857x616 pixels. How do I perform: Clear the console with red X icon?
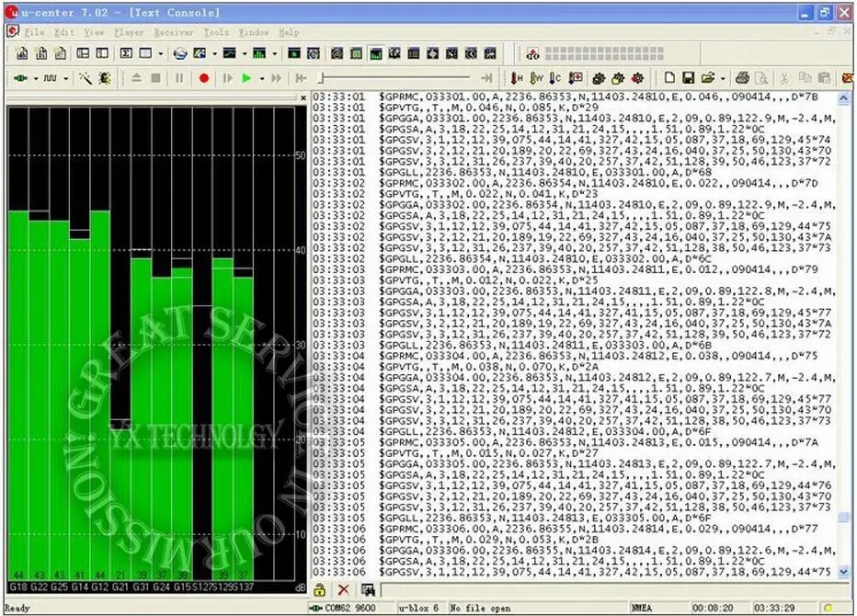pos(343,589)
